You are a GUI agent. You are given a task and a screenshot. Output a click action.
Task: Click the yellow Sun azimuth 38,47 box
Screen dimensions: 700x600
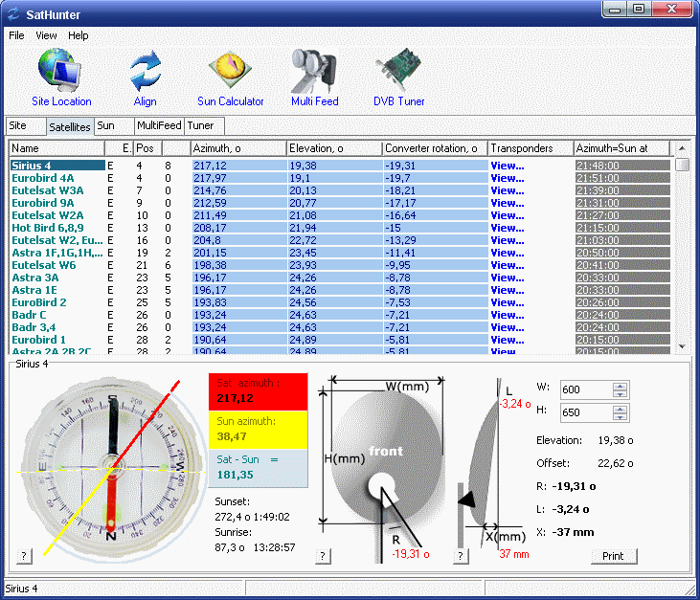(x=258, y=430)
